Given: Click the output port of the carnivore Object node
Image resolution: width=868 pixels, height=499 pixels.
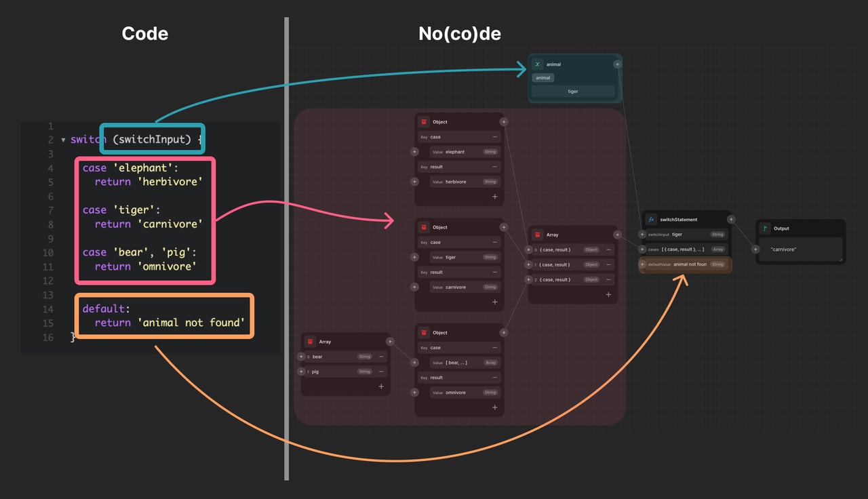Looking at the screenshot, I should [503, 227].
